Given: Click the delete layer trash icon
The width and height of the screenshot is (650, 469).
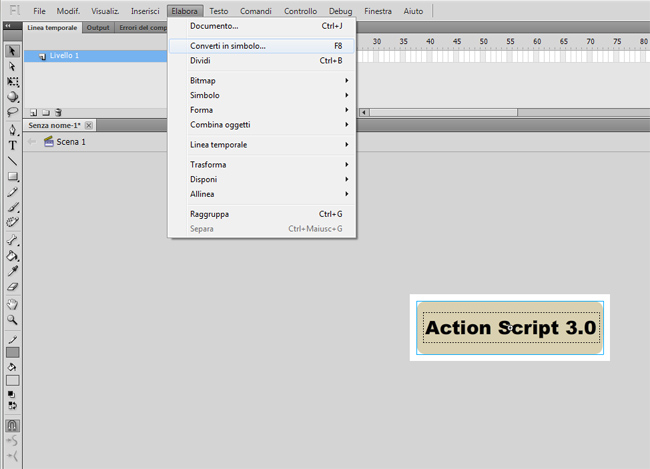Looking at the screenshot, I should coord(58,112).
